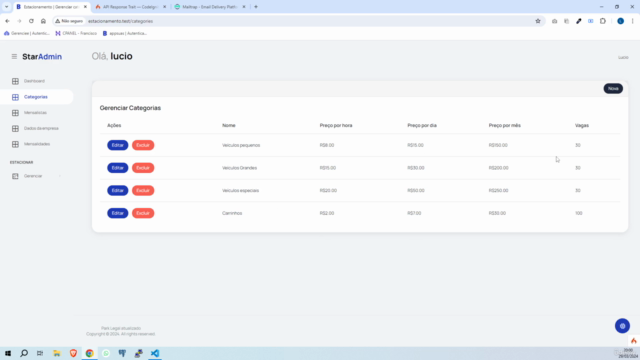Toggle the sidebar hamburger menu icon
Screen dimensions: 640x360
(14, 57)
